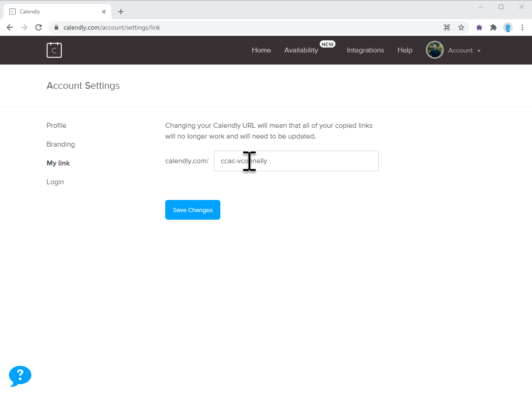
Task: Click the Calendly browser tab title
Action: [30, 12]
